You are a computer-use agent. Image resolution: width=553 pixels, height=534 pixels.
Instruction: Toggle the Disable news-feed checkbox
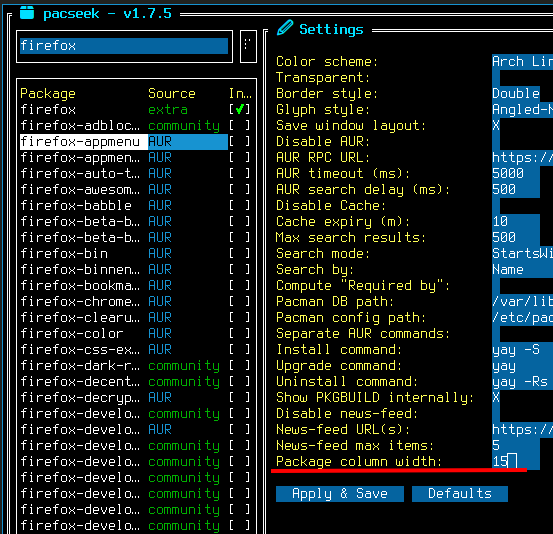tap(496, 414)
